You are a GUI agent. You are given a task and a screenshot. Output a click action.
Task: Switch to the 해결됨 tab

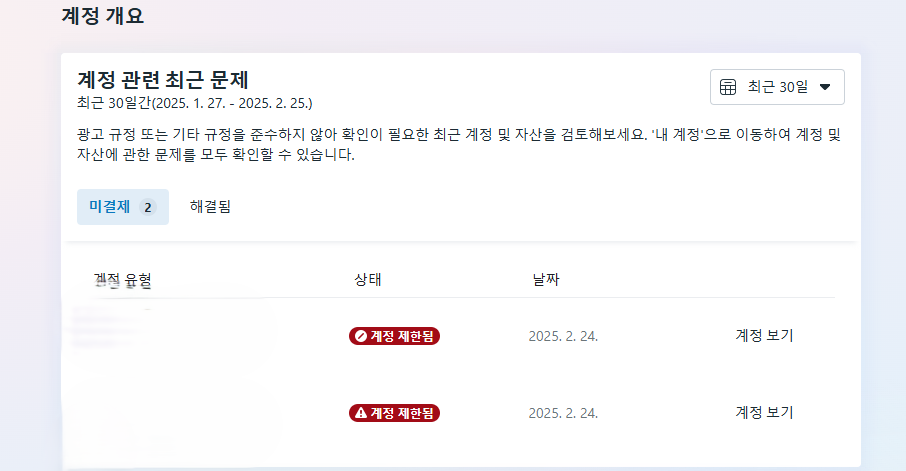(x=210, y=206)
